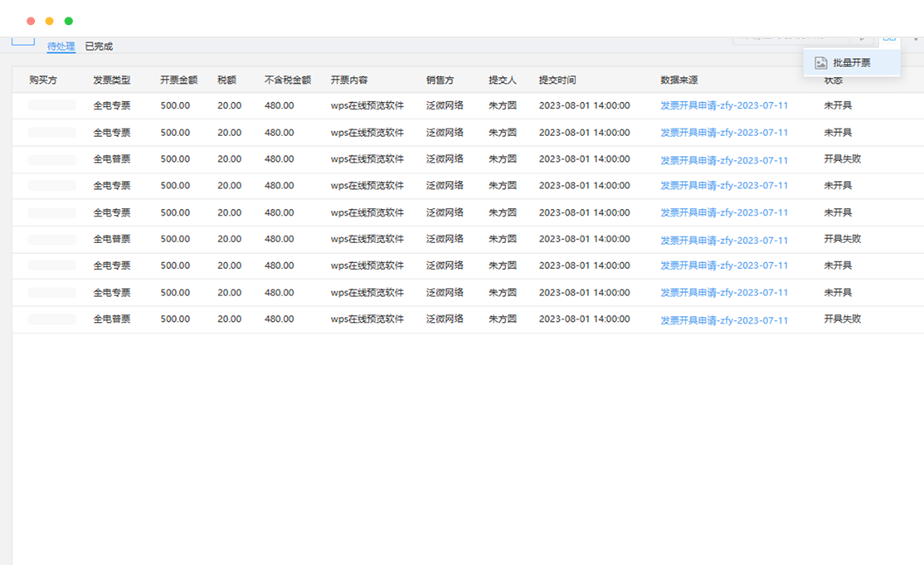Open the first row's 发票开具申请 link
The height and width of the screenshot is (565, 924).
pyautogui.click(x=723, y=105)
